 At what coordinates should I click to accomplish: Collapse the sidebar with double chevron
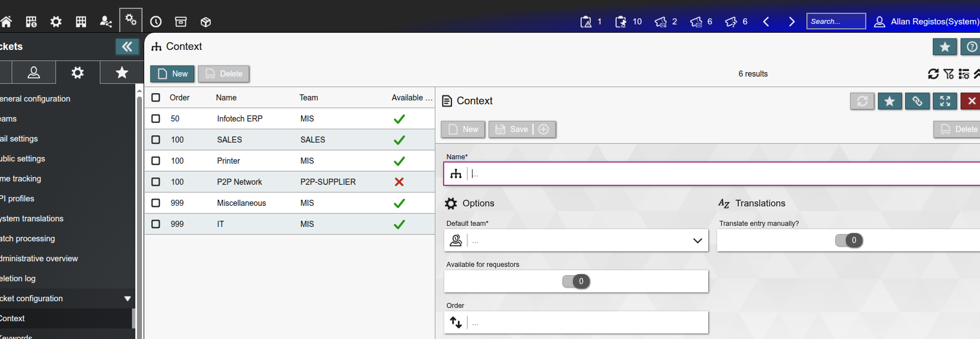tap(127, 47)
